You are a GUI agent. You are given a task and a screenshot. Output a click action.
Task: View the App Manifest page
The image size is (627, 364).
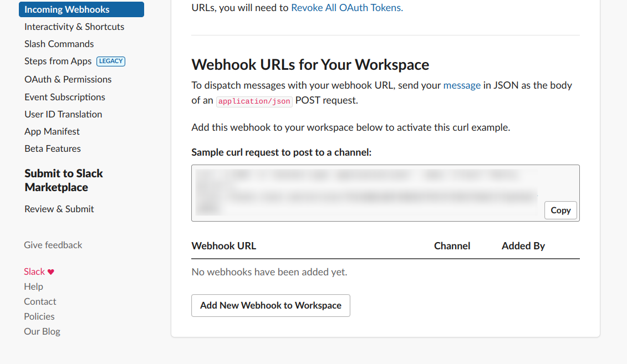[52, 131]
